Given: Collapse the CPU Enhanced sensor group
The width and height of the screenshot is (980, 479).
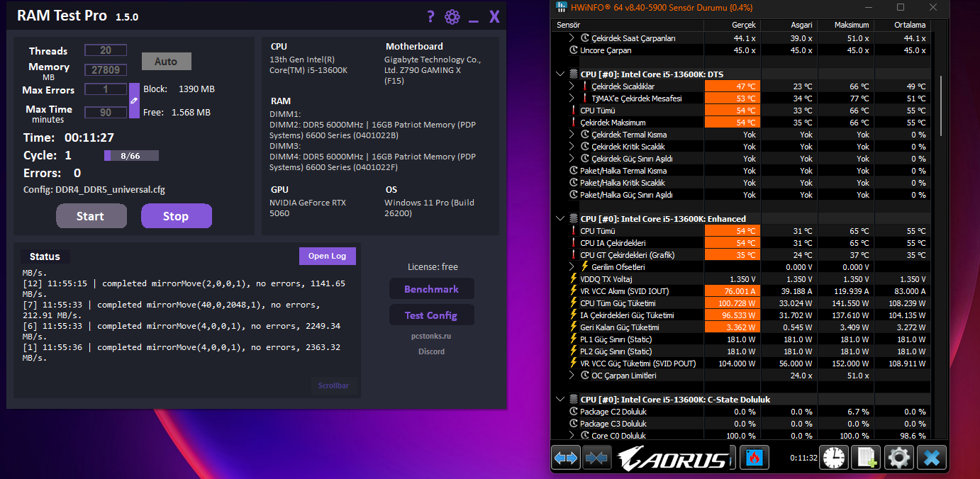Looking at the screenshot, I should pyautogui.click(x=560, y=218).
